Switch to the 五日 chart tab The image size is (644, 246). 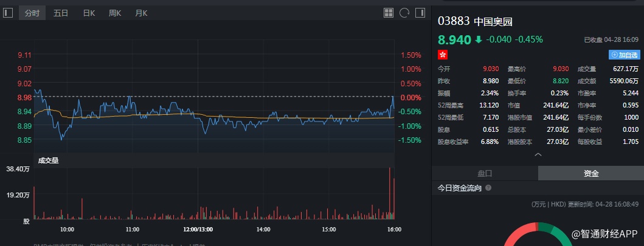(60, 13)
